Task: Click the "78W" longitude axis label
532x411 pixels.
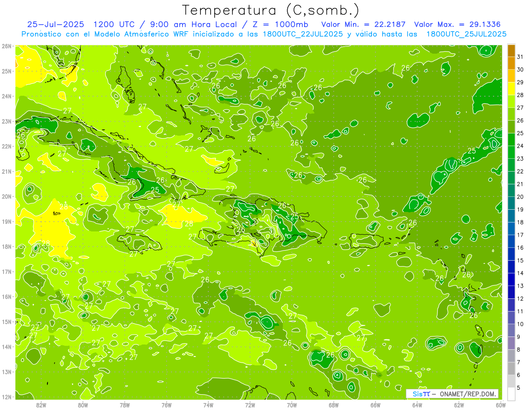Action: click(x=125, y=405)
